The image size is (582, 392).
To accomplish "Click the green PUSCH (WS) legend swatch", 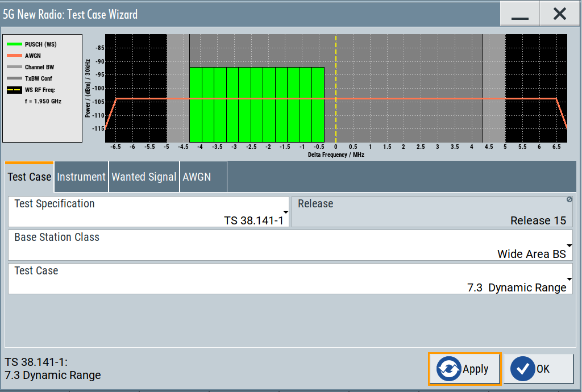I will tap(14, 44).
